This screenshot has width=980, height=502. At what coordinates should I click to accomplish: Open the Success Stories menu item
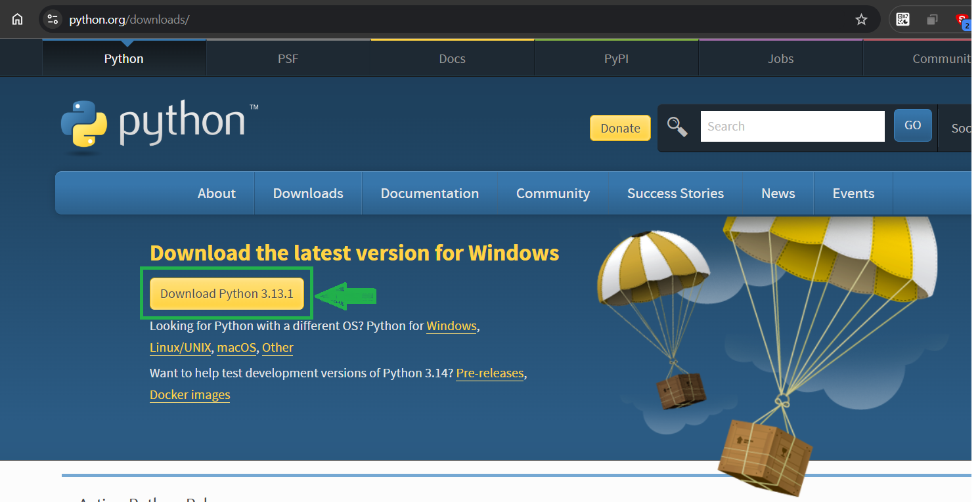pyautogui.click(x=675, y=194)
